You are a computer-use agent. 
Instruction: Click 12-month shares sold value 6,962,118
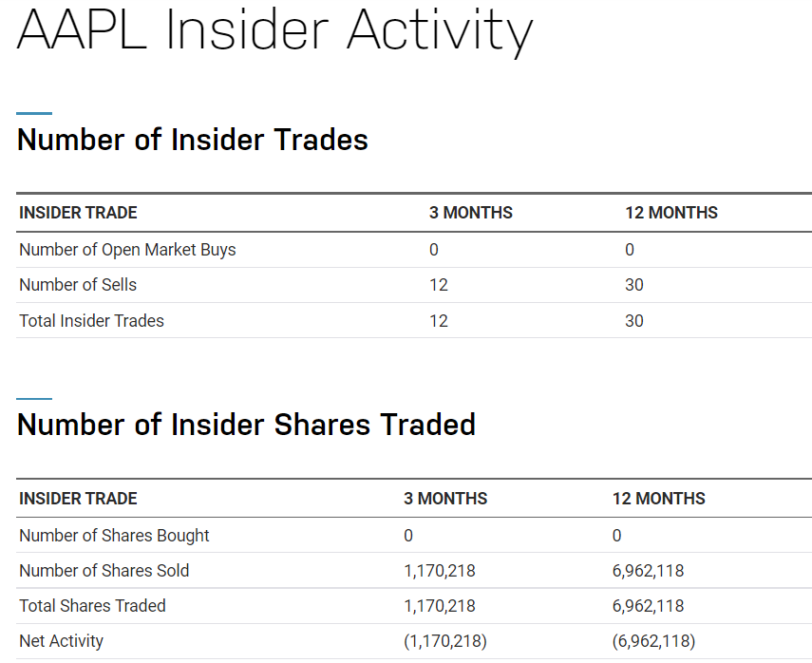(x=648, y=571)
